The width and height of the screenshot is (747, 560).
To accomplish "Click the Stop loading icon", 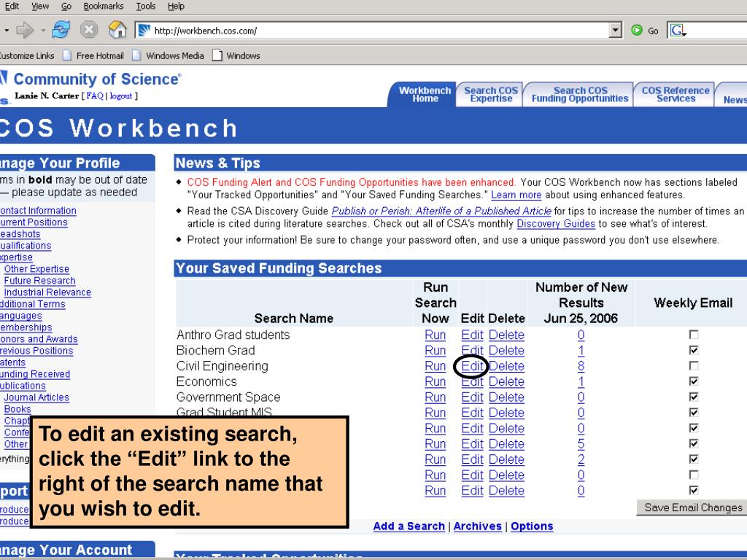I will point(88,30).
